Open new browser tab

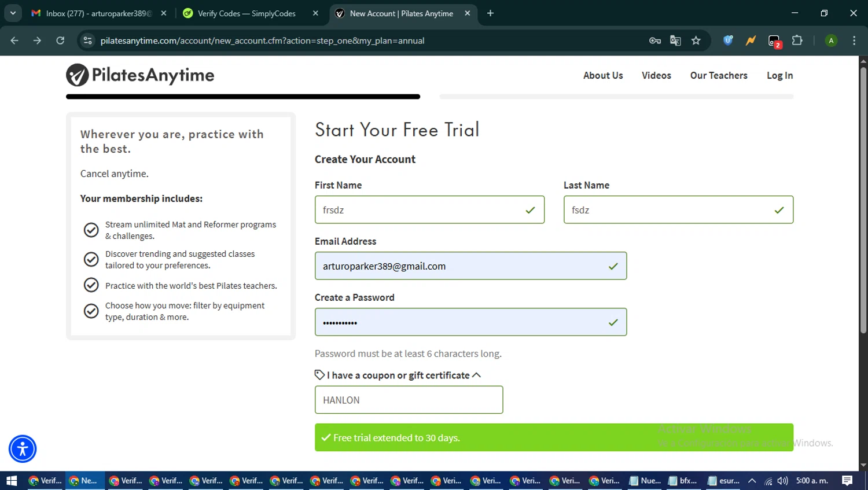(x=490, y=13)
